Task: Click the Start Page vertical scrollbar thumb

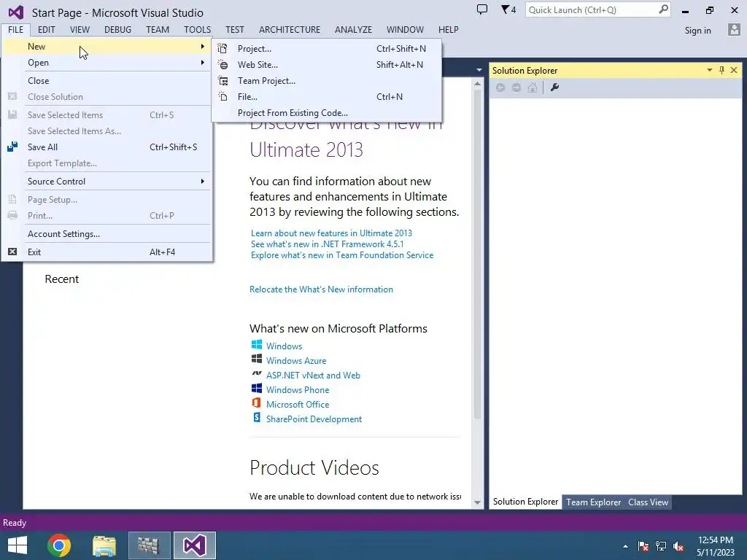Action: (x=477, y=254)
